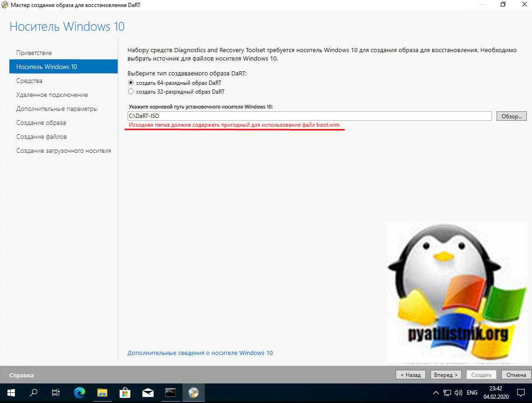Image resolution: width=532 pixels, height=403 pixels.
Task: Click the Отмена cancel button
Action: (x=516, y=375)
